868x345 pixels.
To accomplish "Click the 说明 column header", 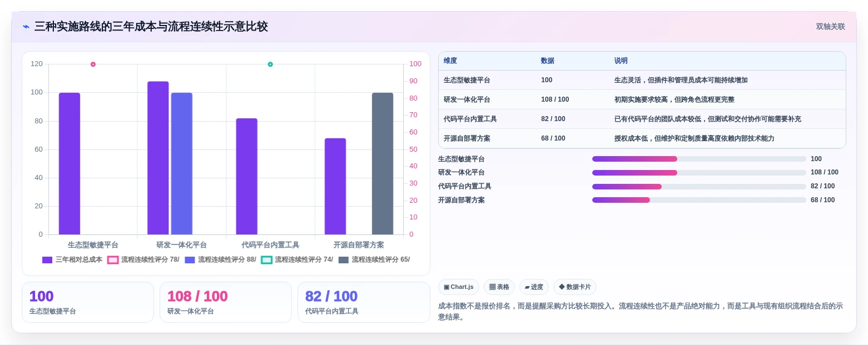I will click(x=621, y=61).
